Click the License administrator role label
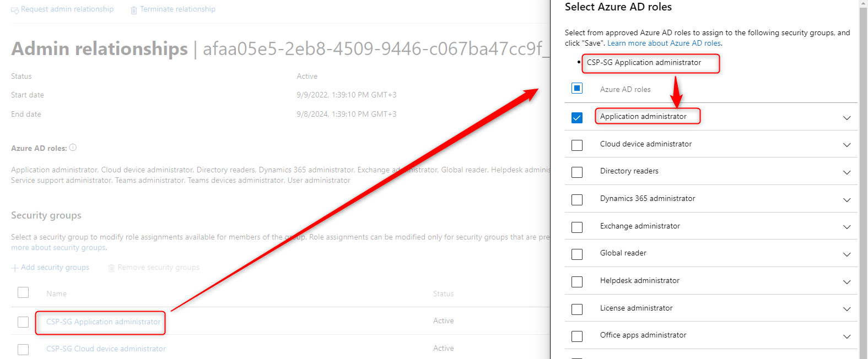 pos(637,308)
